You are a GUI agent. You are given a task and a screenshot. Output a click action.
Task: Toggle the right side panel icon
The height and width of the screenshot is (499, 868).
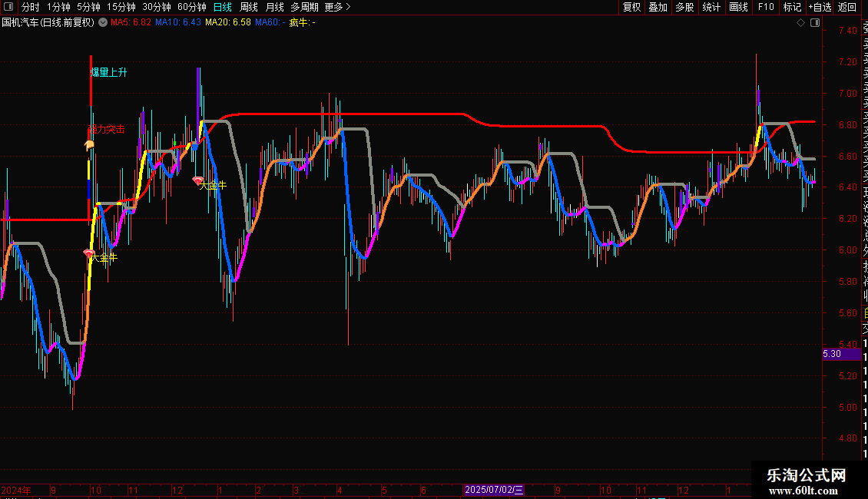815,23
